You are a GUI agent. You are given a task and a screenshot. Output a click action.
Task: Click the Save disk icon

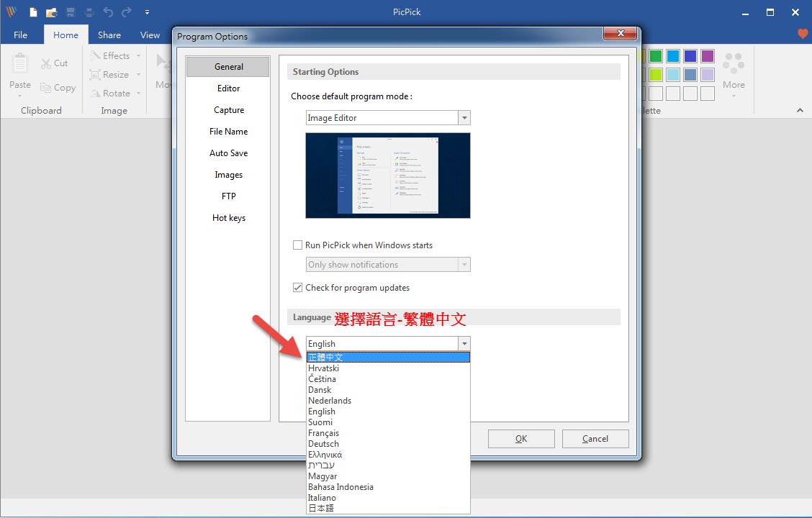coord(71,12)
